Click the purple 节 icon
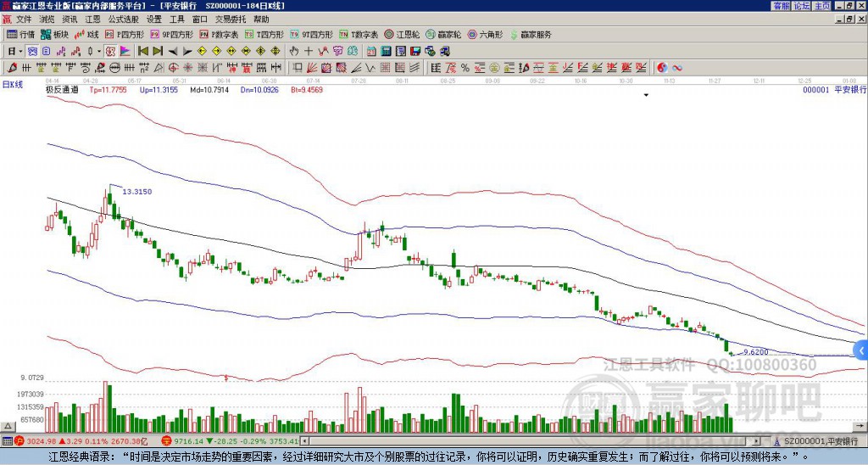The image size is (868, 465). click(337, 52)
